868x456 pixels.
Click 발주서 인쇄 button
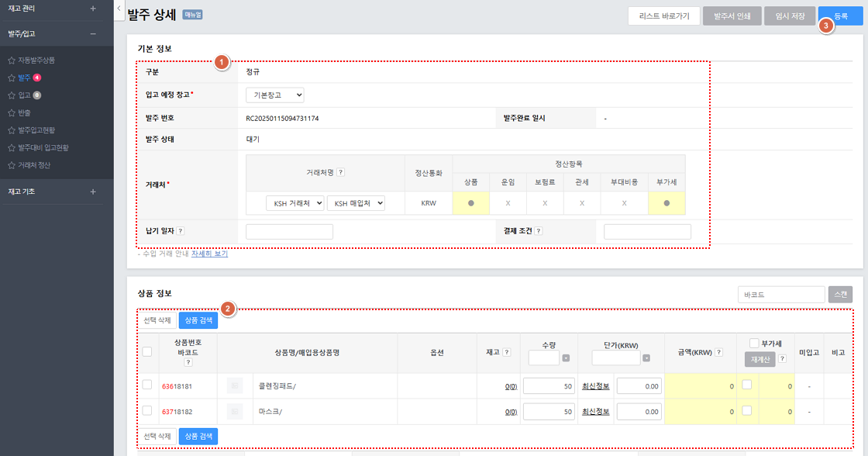(732, 16)
